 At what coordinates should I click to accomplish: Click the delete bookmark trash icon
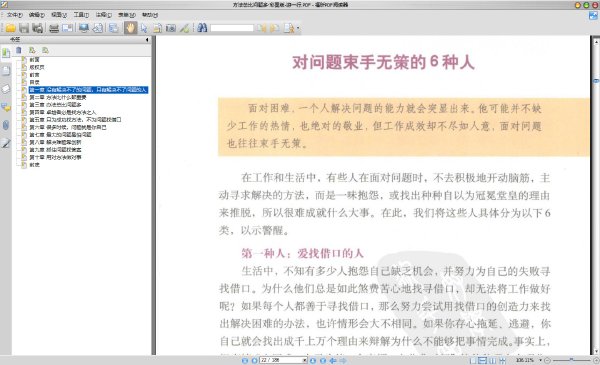(x=18, y=50)
